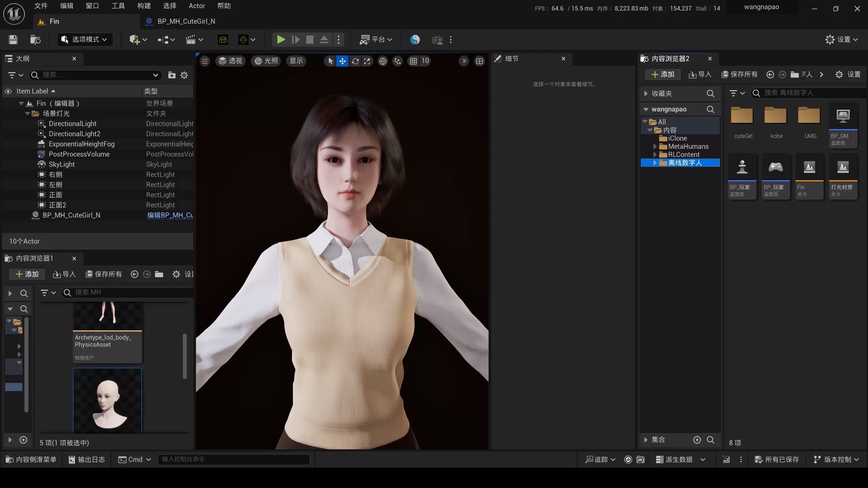Switch to the BP_MH_CuteGirl_N tab
The width and height of the screenshot is (868, 488).
click(x=186, y=21)
